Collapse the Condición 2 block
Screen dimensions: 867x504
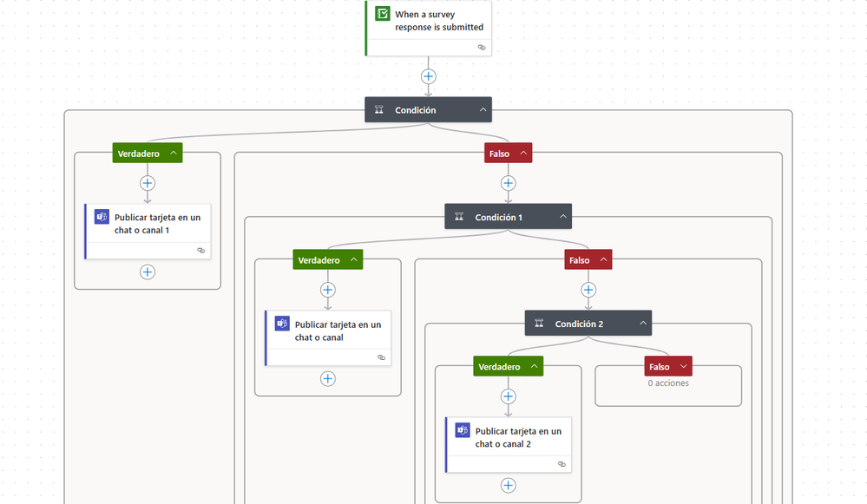pos(643,324)
